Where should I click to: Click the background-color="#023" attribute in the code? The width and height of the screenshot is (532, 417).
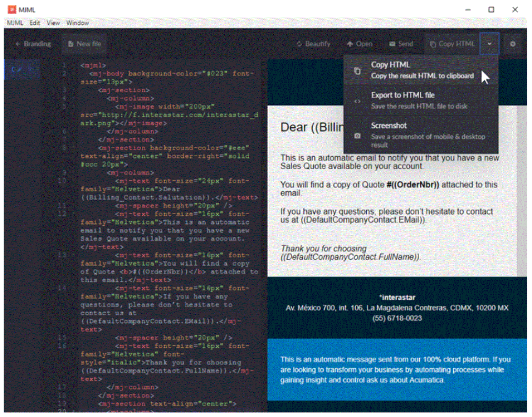[x=178, y=74]
